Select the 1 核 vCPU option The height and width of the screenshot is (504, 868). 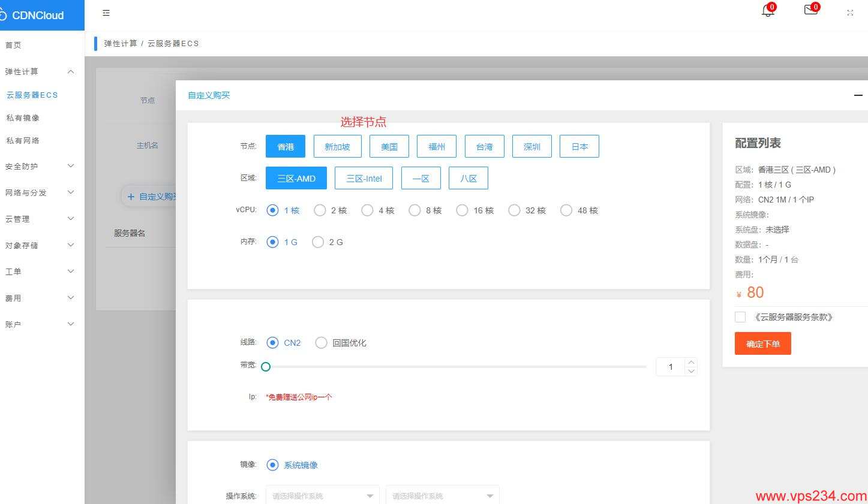point(283,210)
